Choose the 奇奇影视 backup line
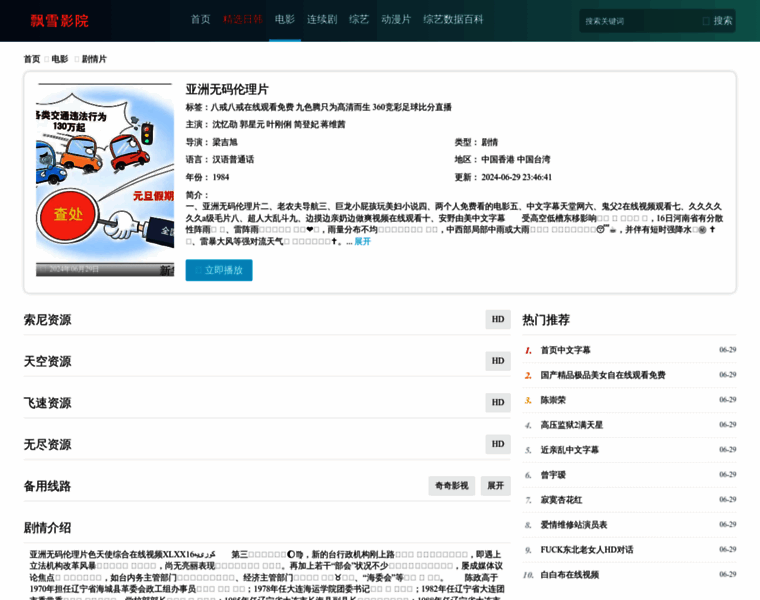The image size is (760, 600). [x=451, y=486]
